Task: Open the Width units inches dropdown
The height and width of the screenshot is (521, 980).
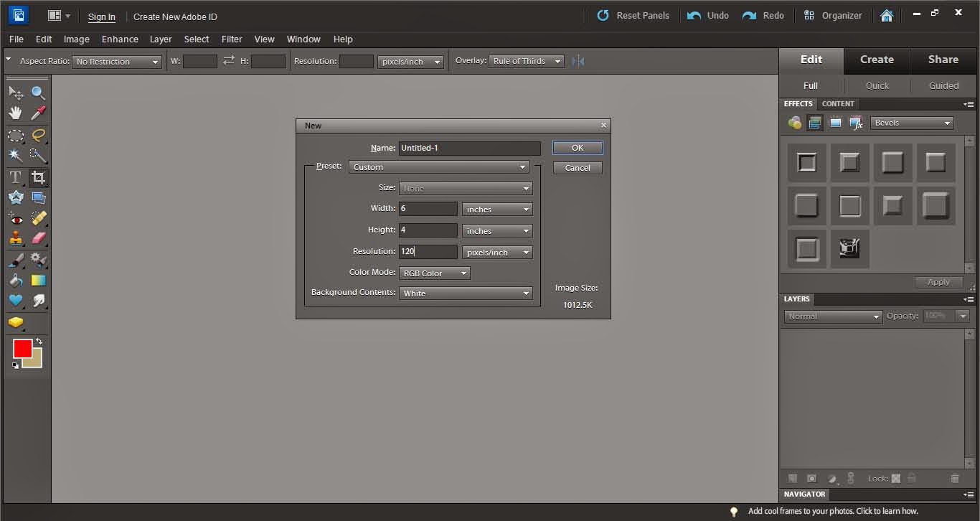Action: click(497, 210)
